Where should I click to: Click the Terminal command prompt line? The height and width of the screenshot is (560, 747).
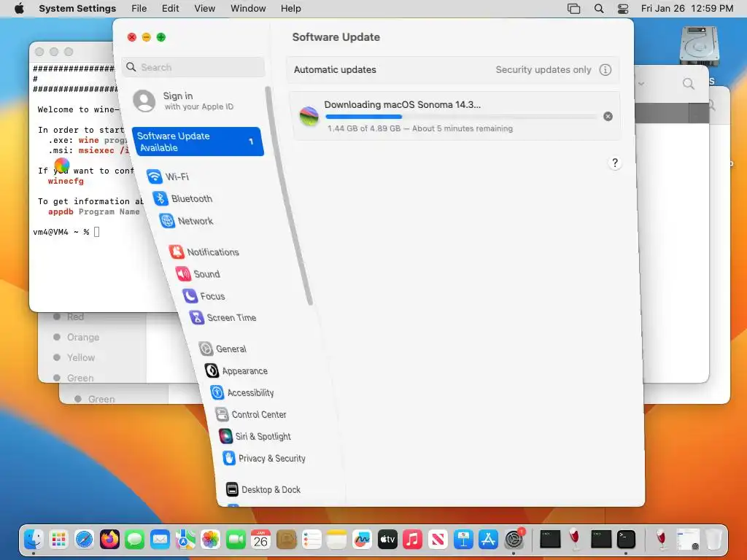click(66, 232)
